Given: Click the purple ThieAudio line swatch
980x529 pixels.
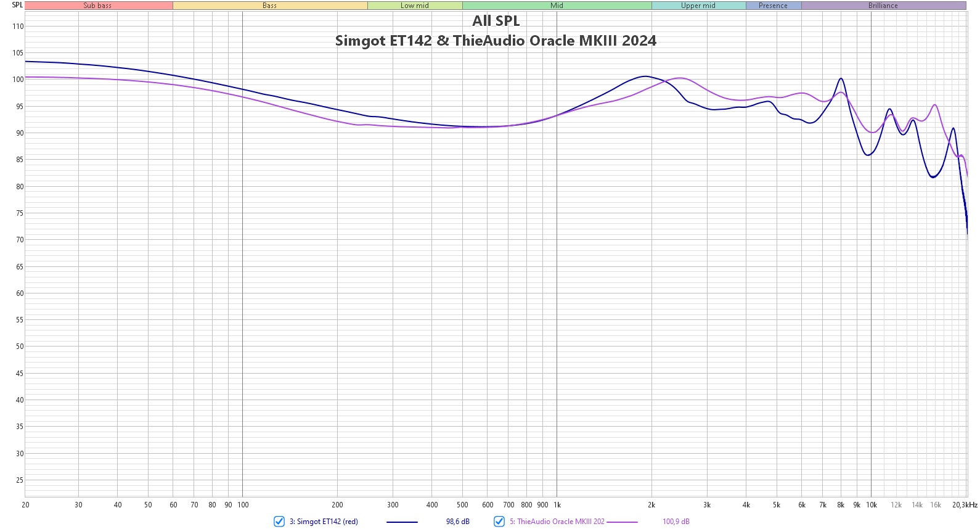Looking at the screenshot, I should pos(622,522).
